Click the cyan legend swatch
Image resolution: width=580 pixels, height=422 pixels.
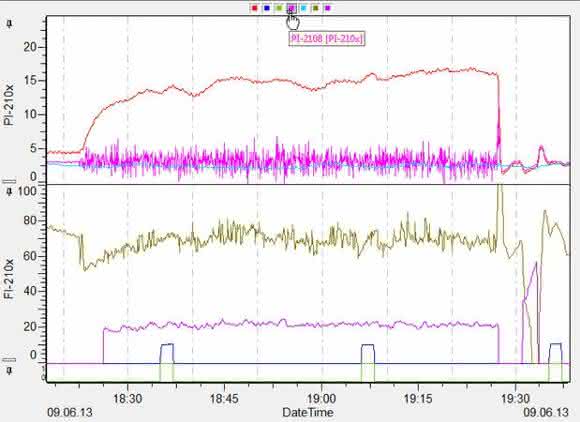coord(303,8)
